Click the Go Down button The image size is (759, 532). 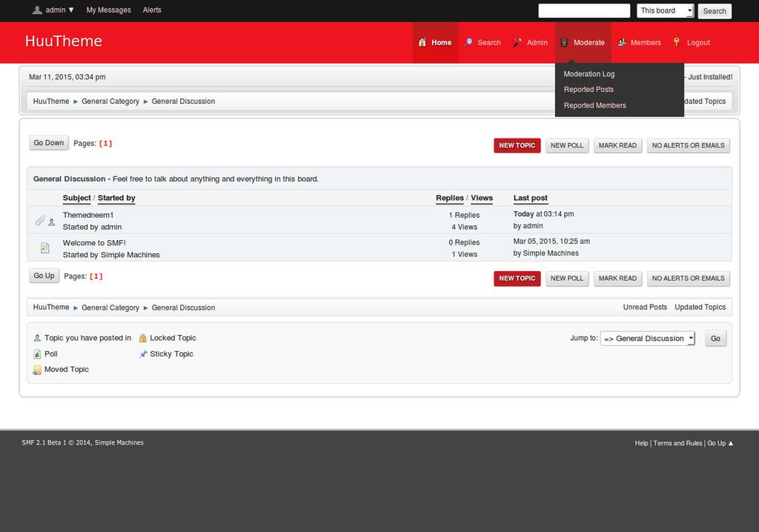[x=49, y=143]
